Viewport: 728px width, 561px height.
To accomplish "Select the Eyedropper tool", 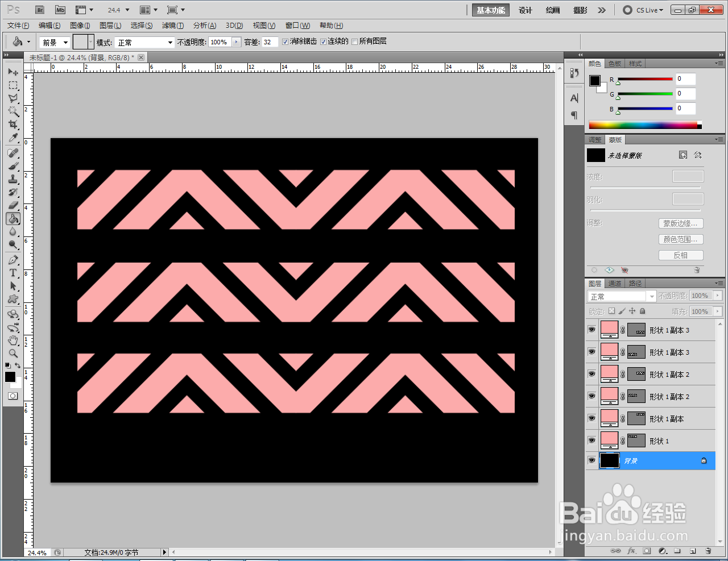I will point(13,138).
